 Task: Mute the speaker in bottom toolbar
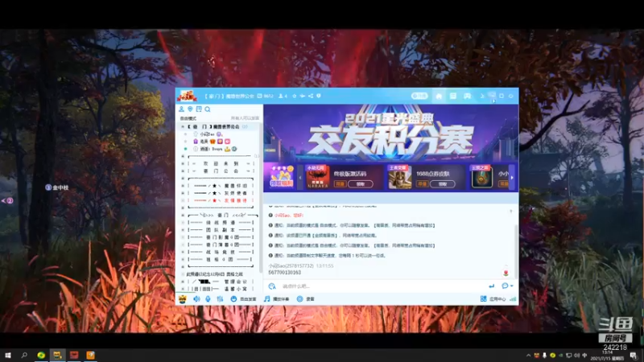click(196, 298)
